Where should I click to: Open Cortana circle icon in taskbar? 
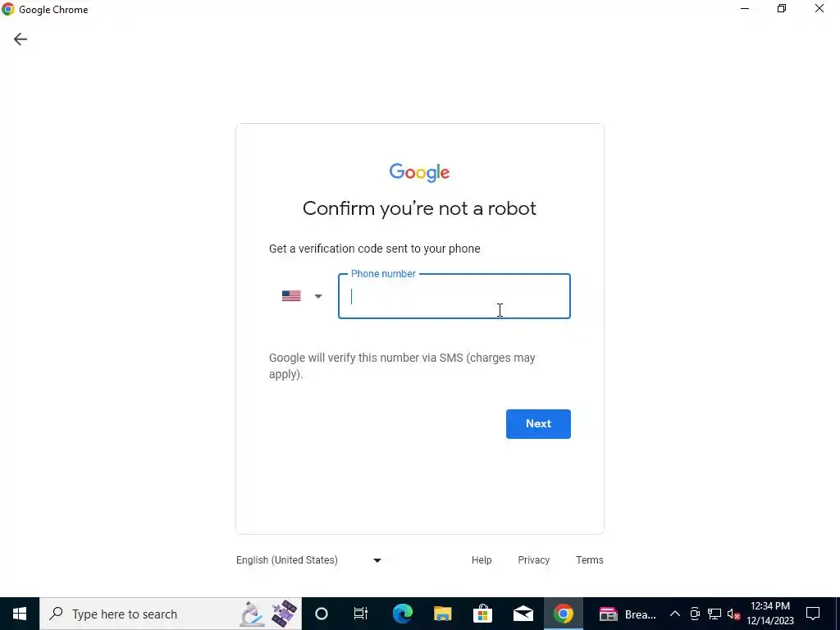[x=322, y=614]
